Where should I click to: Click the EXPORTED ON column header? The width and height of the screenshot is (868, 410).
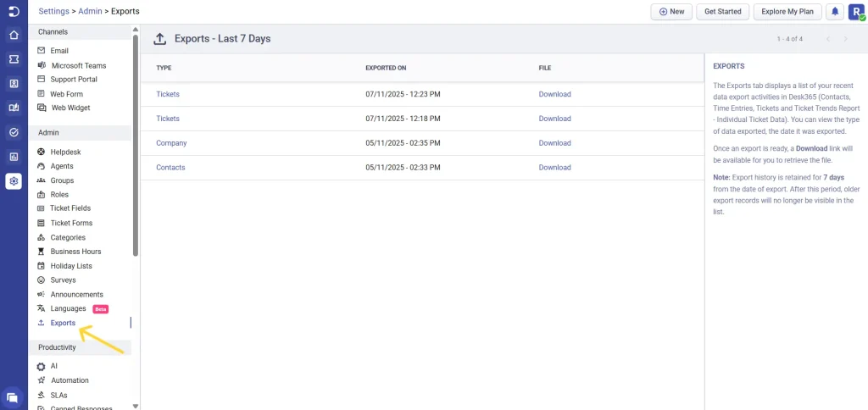(x=386, y=68)
